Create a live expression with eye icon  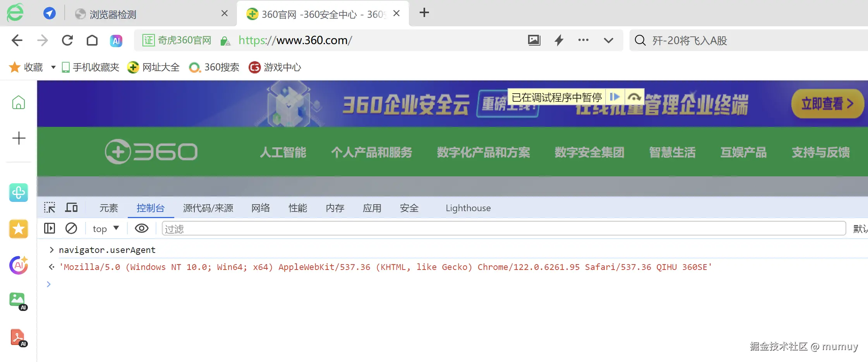(x=142, y=229)
